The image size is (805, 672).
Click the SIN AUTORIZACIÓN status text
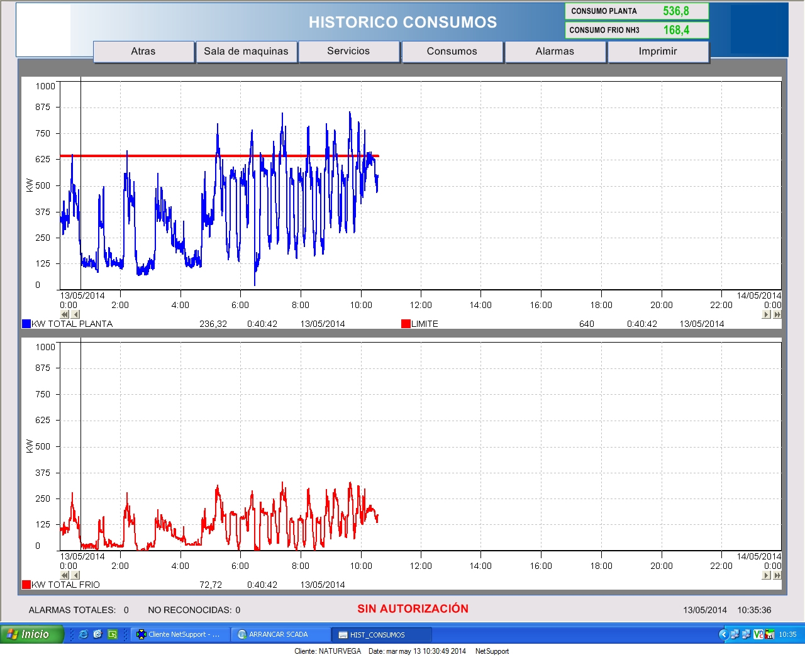(x=413, y=609)
